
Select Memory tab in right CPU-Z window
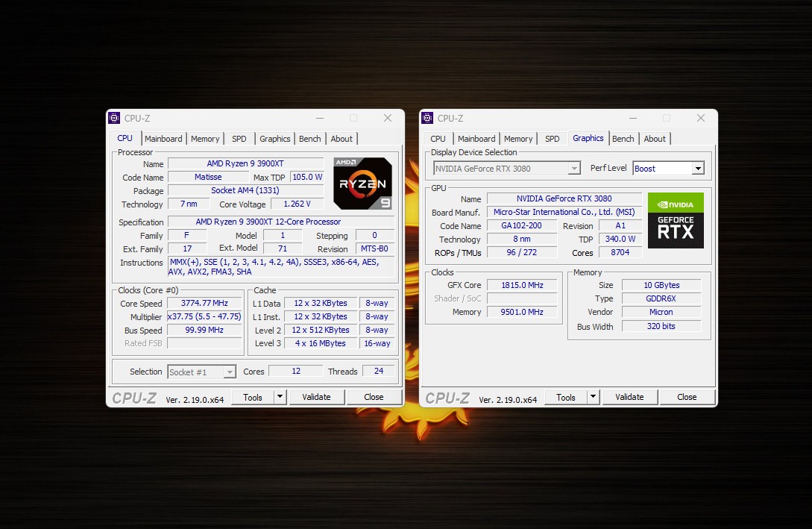point(518,139)
